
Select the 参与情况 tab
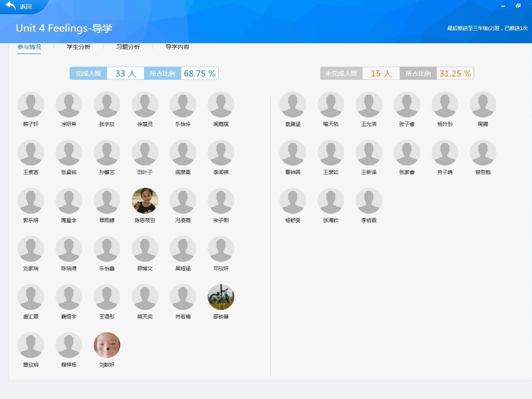point(29,47)
